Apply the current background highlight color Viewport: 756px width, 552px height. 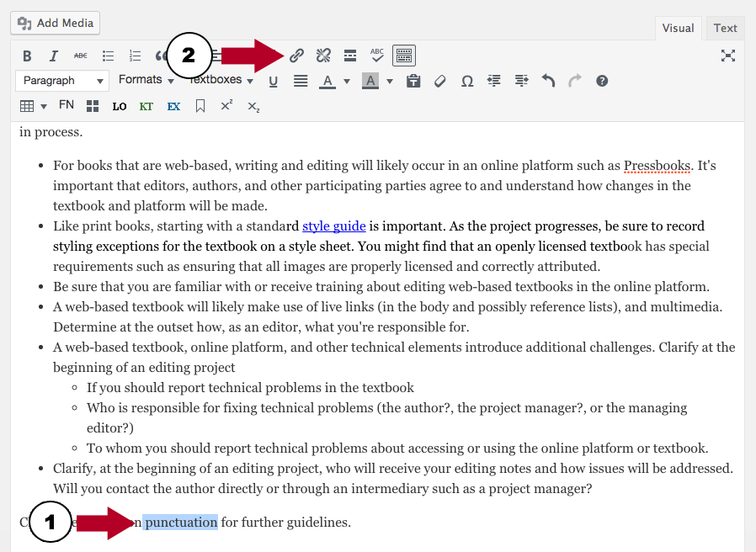(370, 82)
